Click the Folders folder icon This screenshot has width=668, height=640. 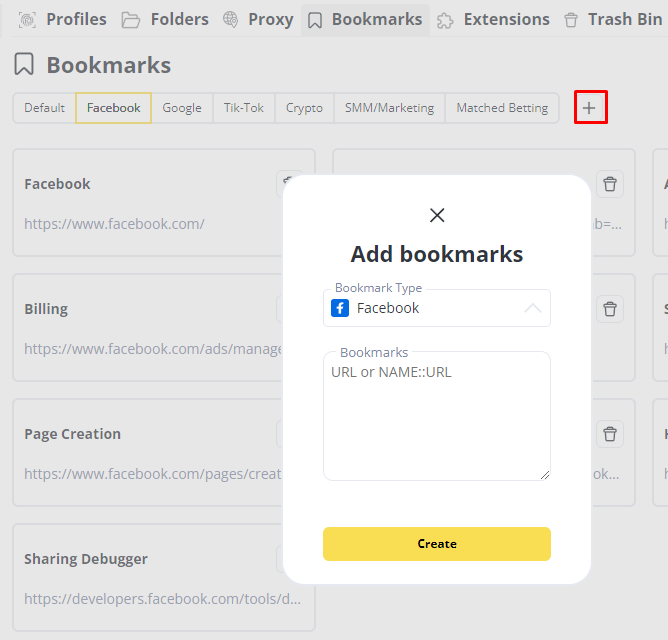(x=130, y=20)
